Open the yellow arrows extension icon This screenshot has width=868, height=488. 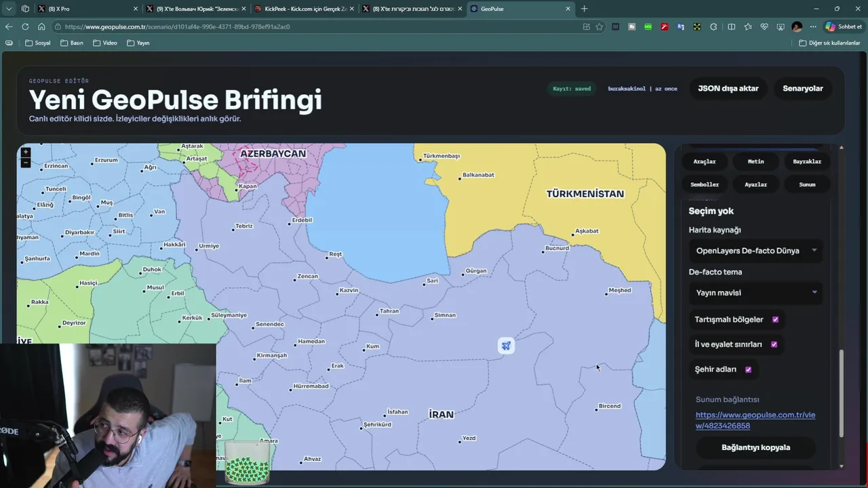[697, 26]
